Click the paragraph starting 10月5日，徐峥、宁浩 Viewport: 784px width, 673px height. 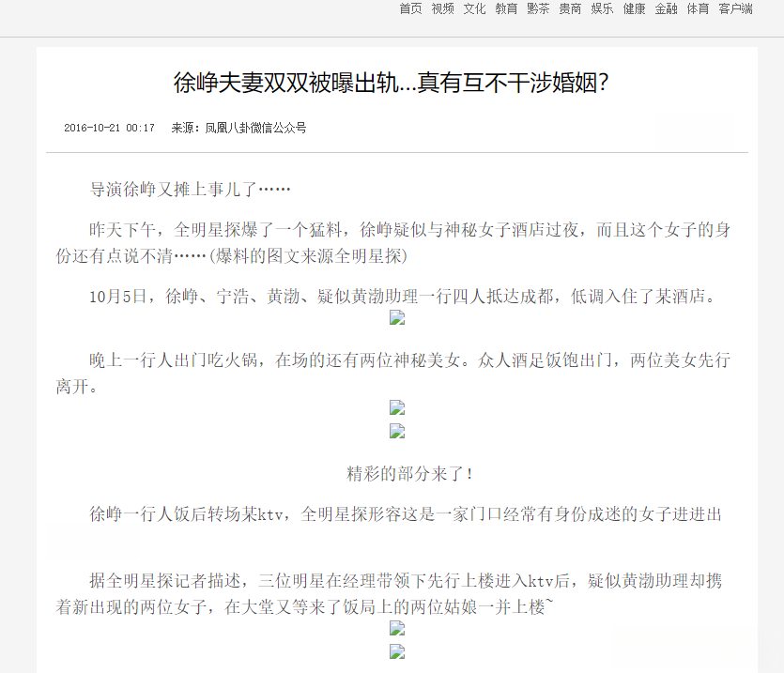coord(402,297)
